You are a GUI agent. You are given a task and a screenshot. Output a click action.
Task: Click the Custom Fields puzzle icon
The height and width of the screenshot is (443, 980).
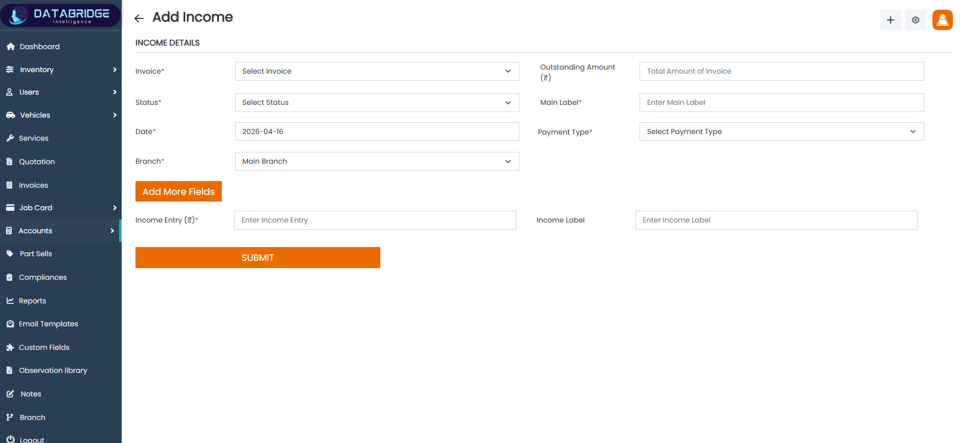coord(10,347)
